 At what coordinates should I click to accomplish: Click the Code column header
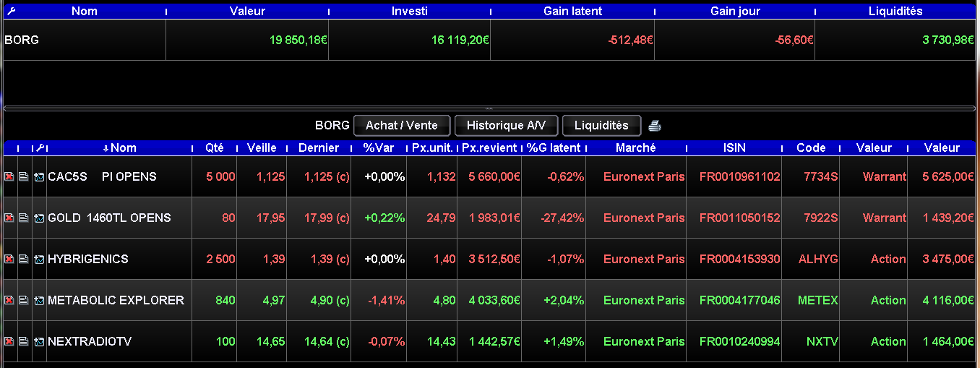click(811, 148)
